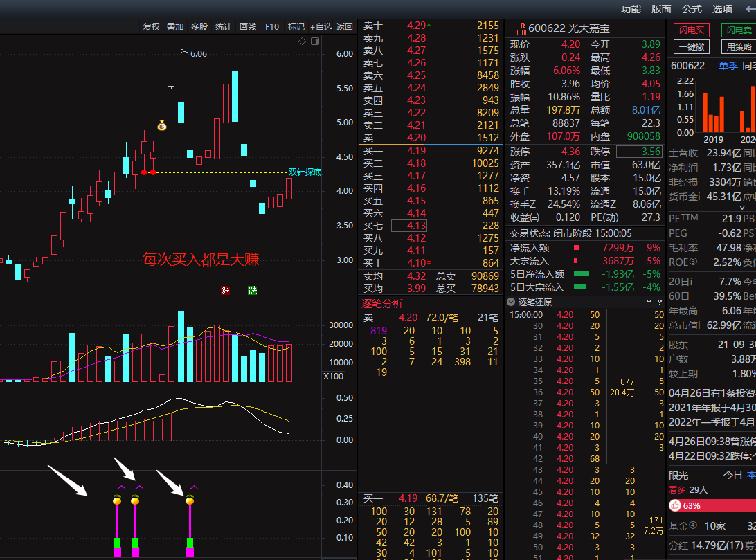The image size is (756, 560).
Task: Click the thumbs-up 63% bullish icon
Action: pyautogui.click(x=674, y=505)
